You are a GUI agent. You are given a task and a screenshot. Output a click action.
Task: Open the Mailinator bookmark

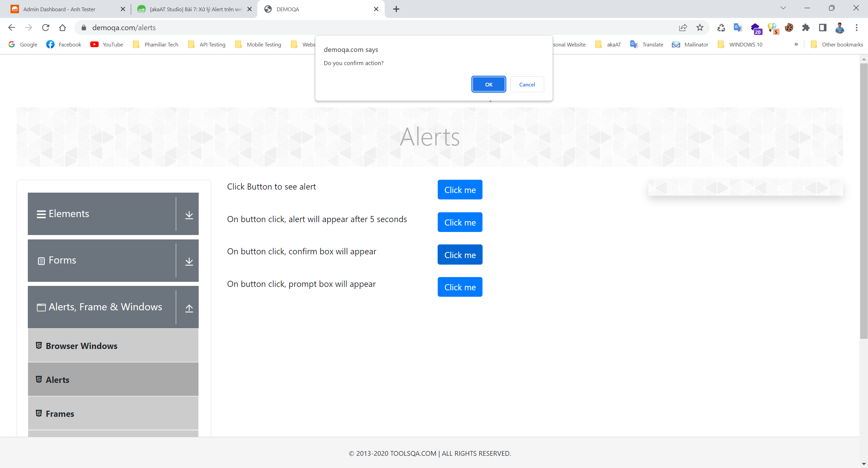(690, 44)
